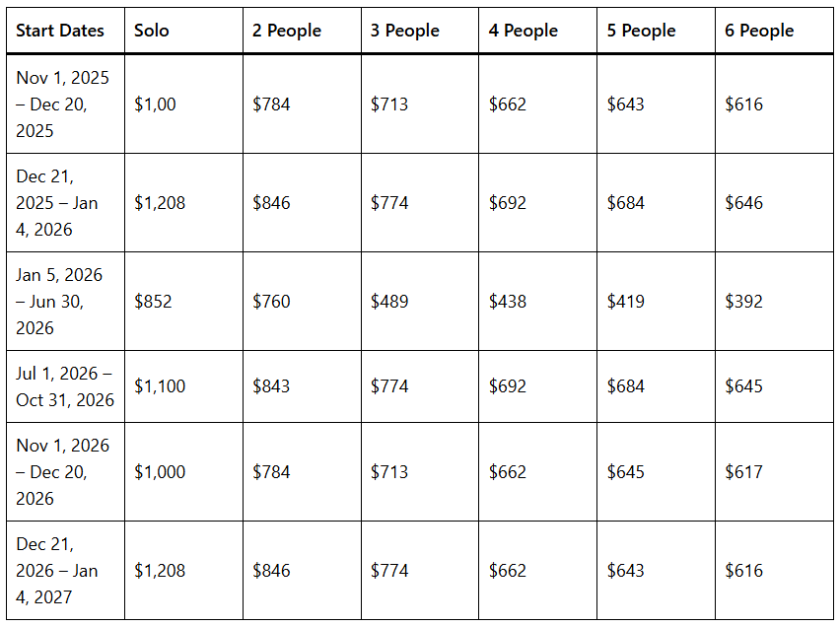Click the 2 People column header
This screenshot has width=840, height=627.
[287, 31]
